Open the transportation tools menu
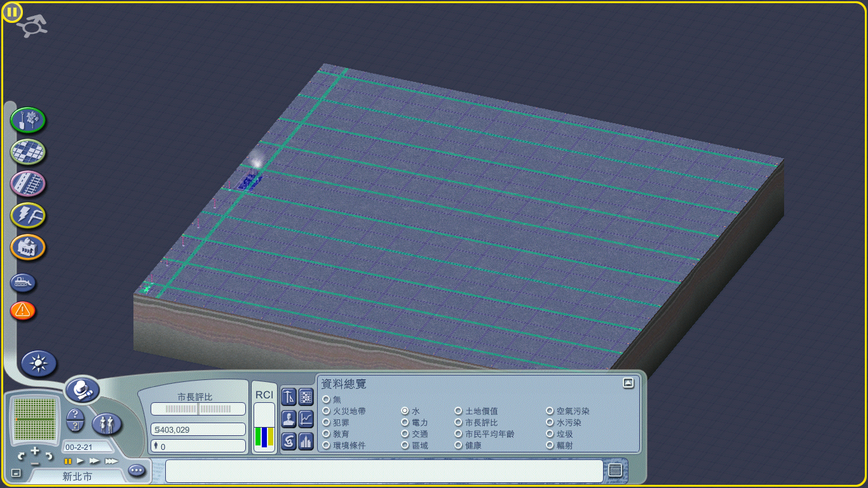This screenshot has height=488, width=868. click(x=28, y=184)
